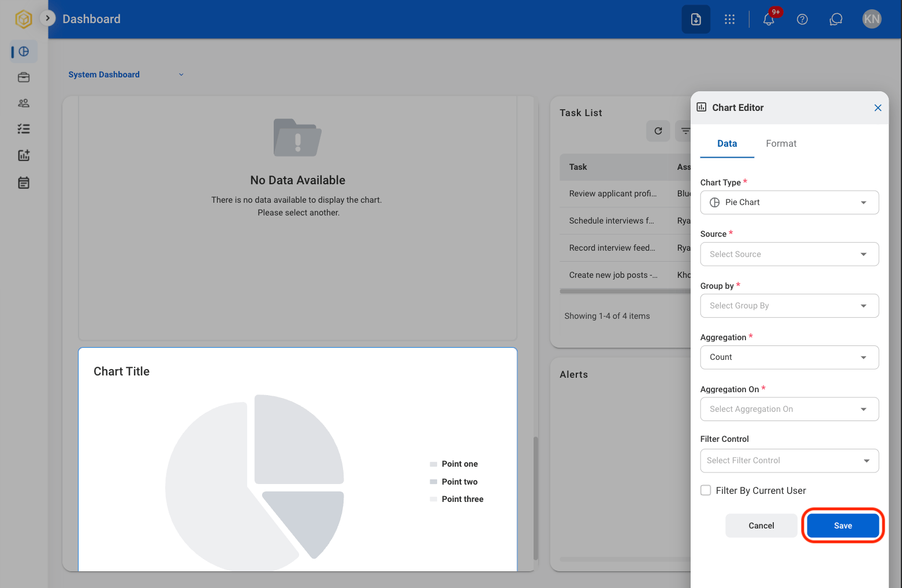The image size is (902, 588).
Task: Open the Chart Type dropdown
Action: coord(789,203)
